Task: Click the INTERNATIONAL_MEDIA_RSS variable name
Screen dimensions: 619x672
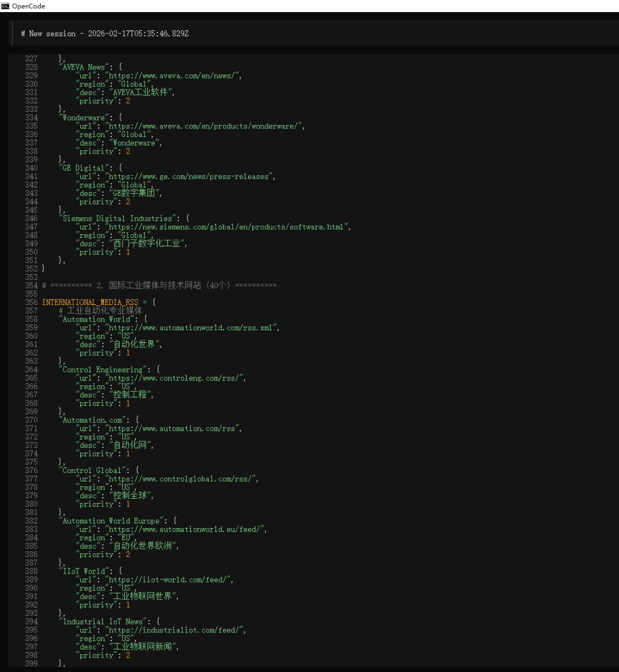Action: coord(90,303)
